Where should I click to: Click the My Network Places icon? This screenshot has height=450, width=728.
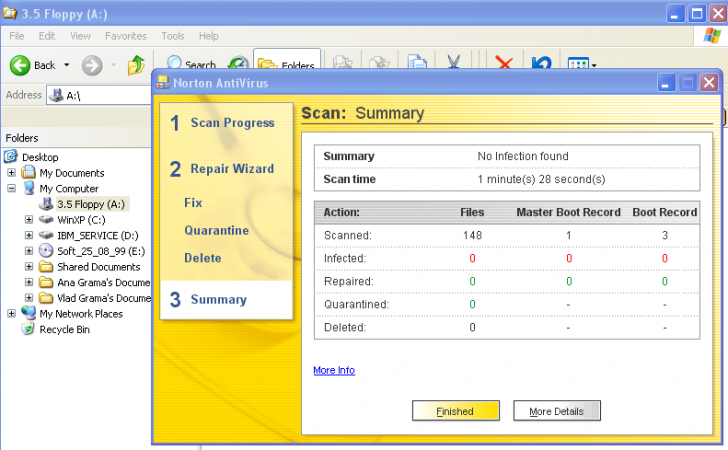tap(29, 313)
